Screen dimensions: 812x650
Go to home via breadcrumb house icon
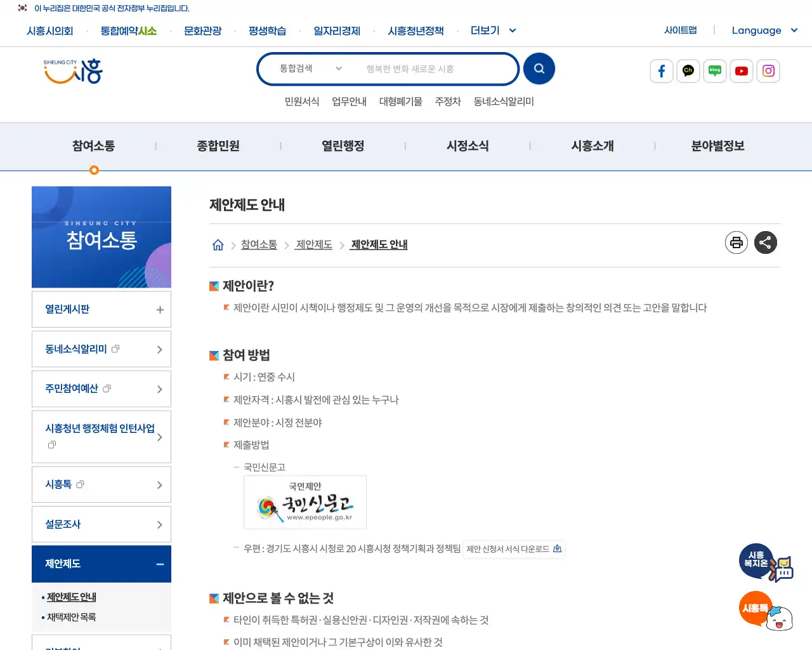point(218,245)
